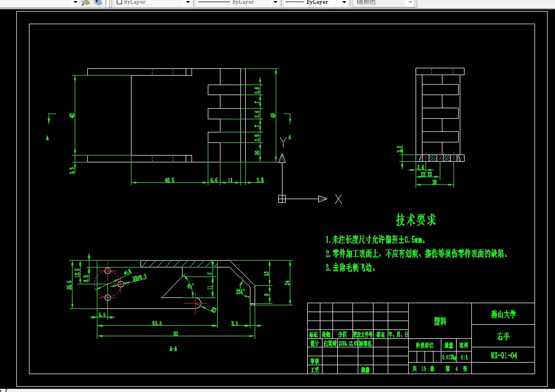The image size is (555, 392).
Task: Select the hatched top flange in section A-A
Action: pyautogui.click(x=179, y=264)
